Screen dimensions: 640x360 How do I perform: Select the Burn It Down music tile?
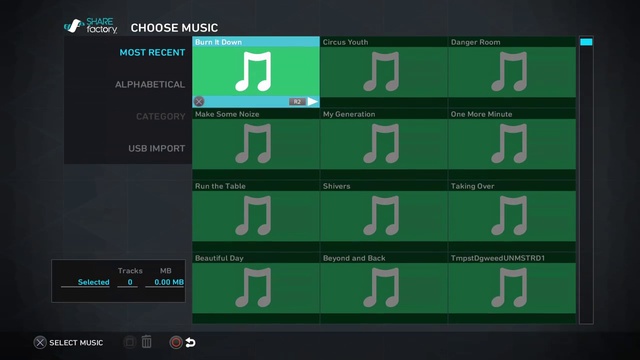tap(256, 72)
